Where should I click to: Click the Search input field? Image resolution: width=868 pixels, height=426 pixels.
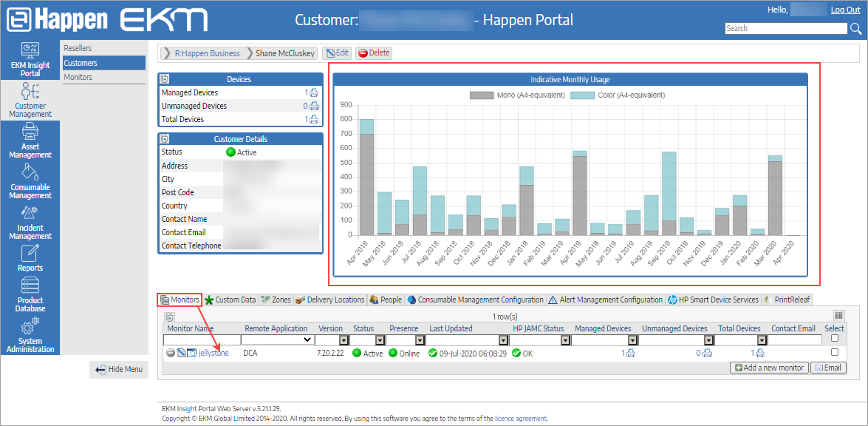[x=785, y=29]
